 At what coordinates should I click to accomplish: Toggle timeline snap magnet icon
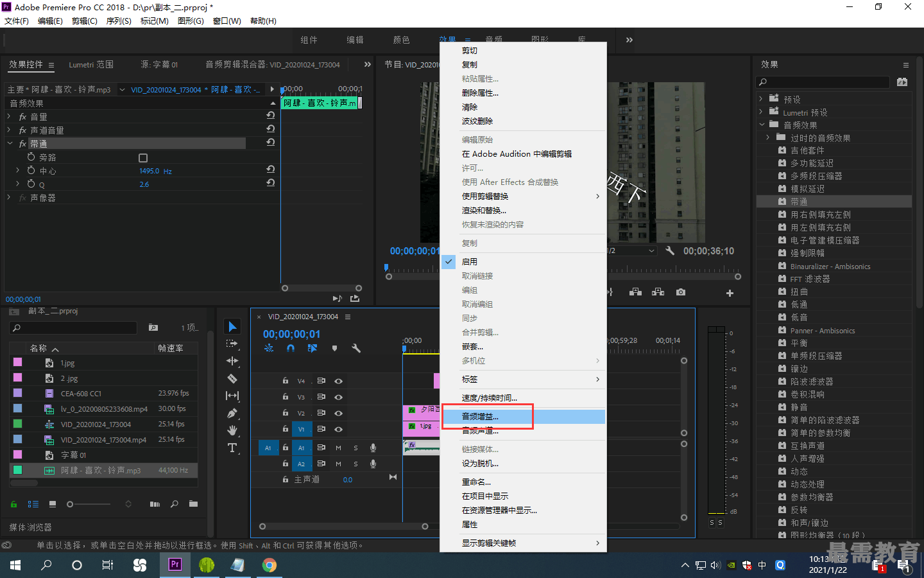coord(291,348)
